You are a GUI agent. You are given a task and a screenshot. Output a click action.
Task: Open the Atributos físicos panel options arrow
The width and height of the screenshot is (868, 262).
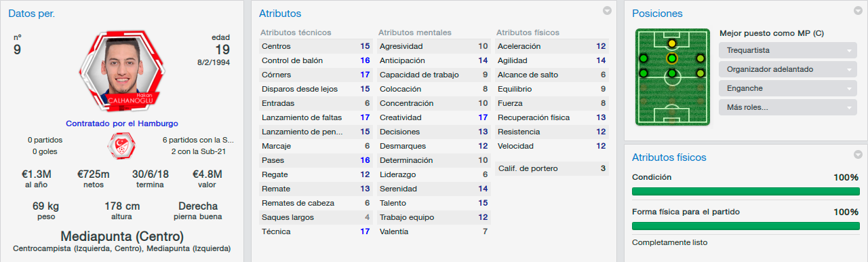point(859,154)
